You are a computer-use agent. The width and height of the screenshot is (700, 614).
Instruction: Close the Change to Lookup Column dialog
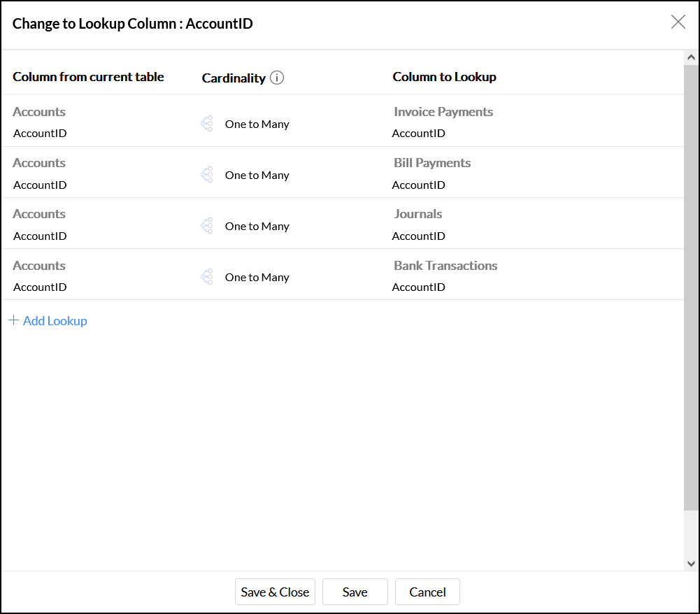point(678,22)
